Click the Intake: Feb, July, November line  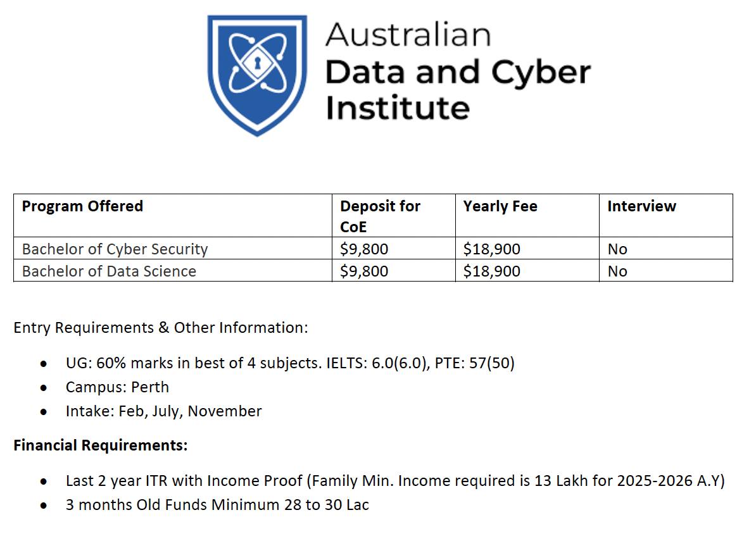(163, 411)
